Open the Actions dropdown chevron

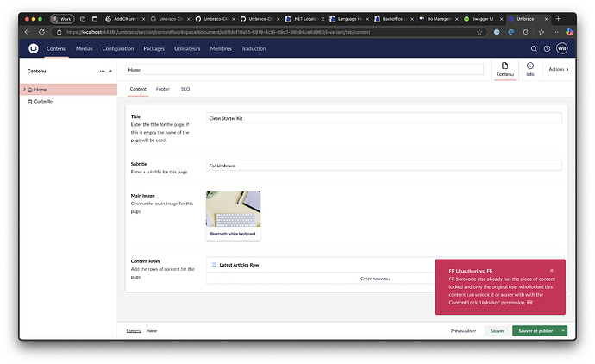point(567,70)
